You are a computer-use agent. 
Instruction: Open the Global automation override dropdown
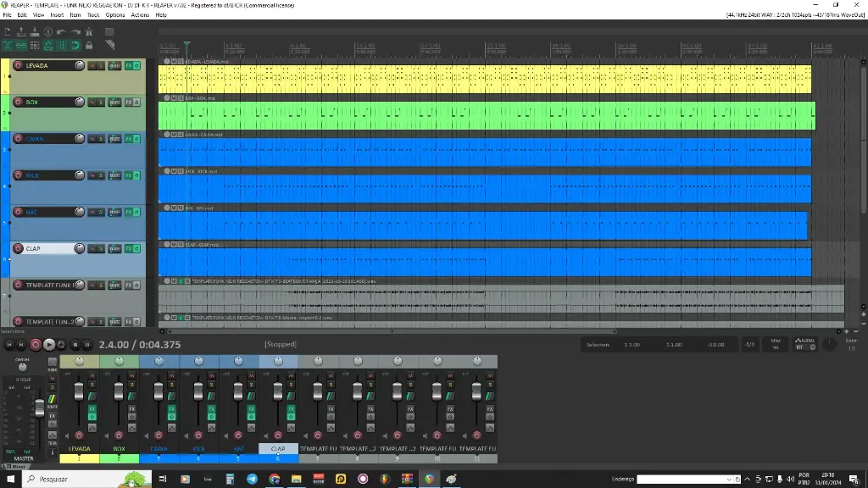805,344
